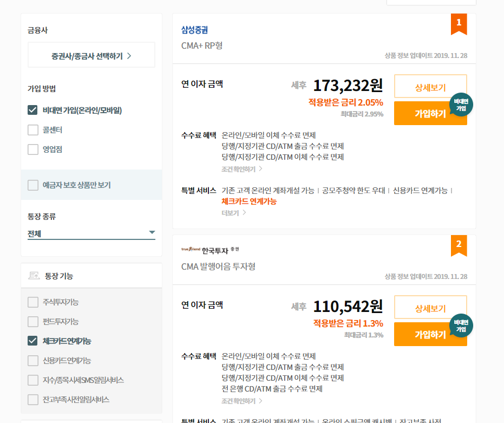Click 상세보기 for CMA 발행어음 투자형
504x423 pixels.
coord(430,308)
